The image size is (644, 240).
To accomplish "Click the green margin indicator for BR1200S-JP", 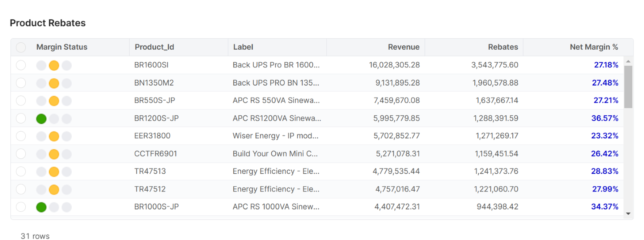I will click(41, 119).
